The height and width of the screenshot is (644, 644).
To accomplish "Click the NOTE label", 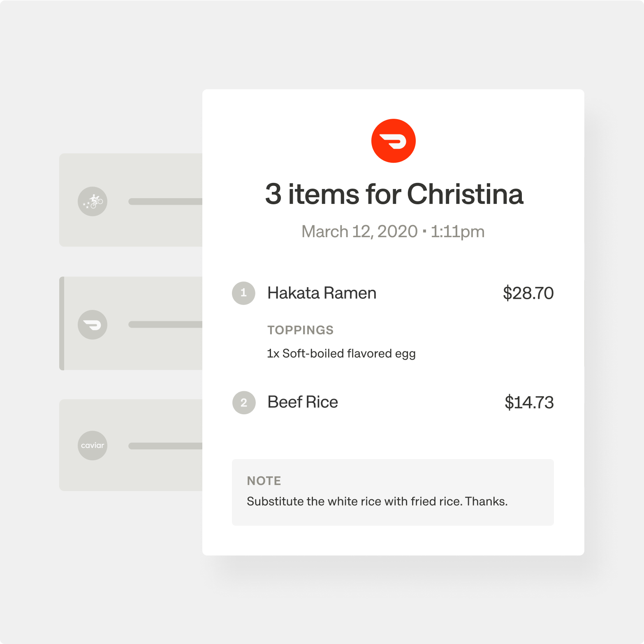I will [264, 481].
